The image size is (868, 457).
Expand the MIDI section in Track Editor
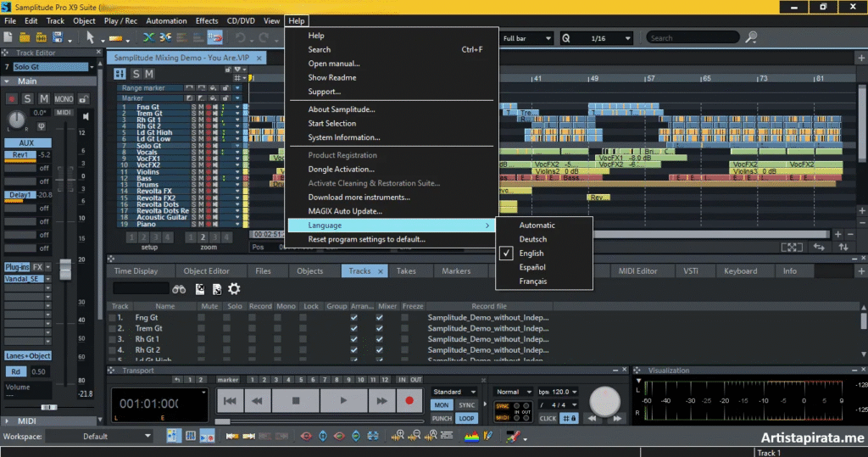click(x=7, y=421)
